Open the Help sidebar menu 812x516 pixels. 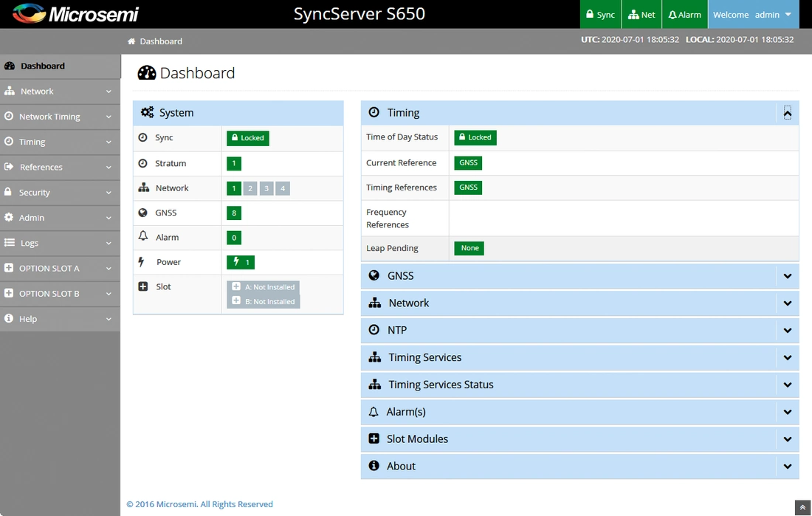tap(60, 319)
